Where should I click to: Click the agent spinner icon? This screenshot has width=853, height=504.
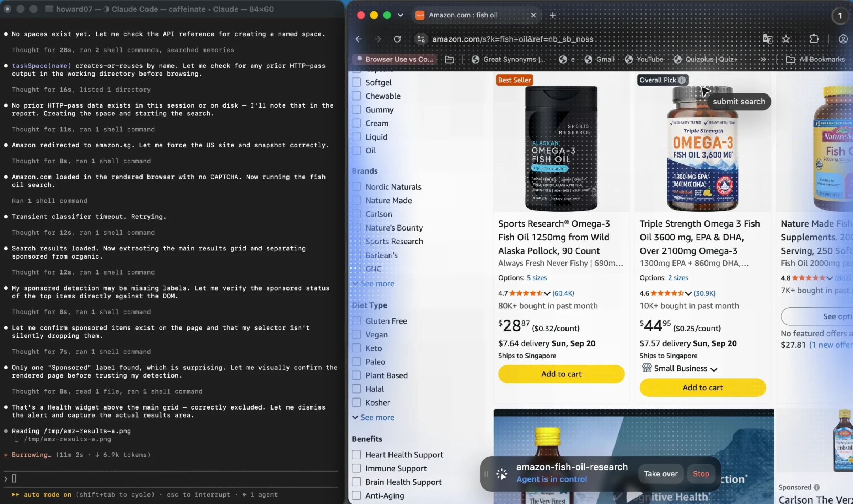[x=502, y=474]
